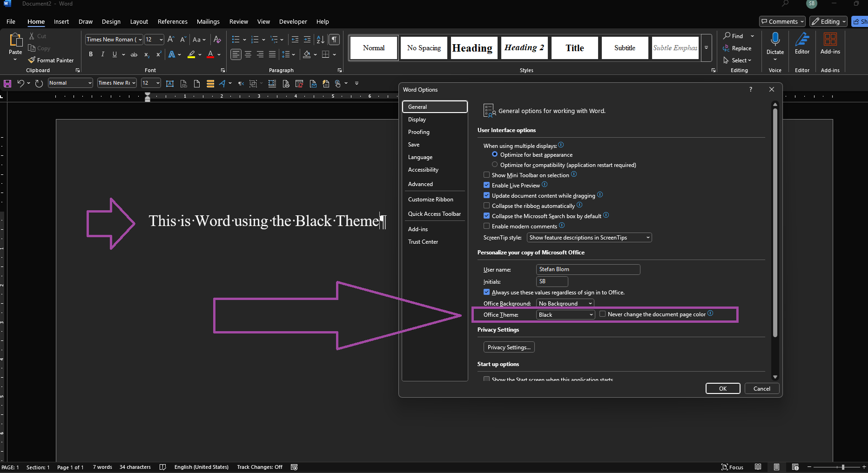Viewport: 868px width, 473px height.
Task: Open the Editor pane
Action: (x=802, y=43)
